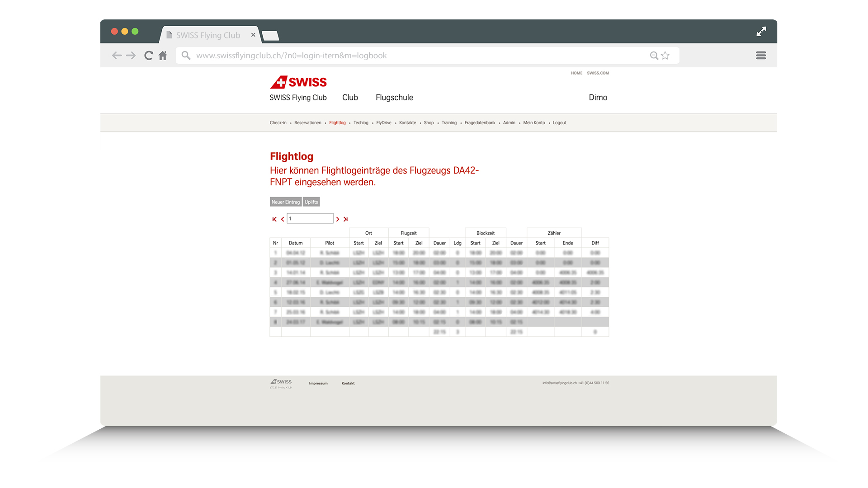Viewport: 868px width, 488px height.
Task: Click the page number input field
Action: [x=310, y=218]
